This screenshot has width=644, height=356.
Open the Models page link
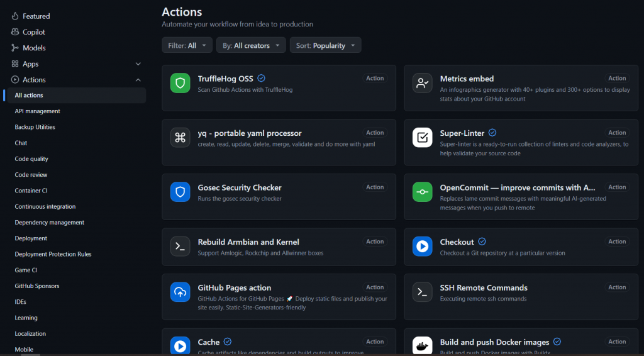click(34, 48)
